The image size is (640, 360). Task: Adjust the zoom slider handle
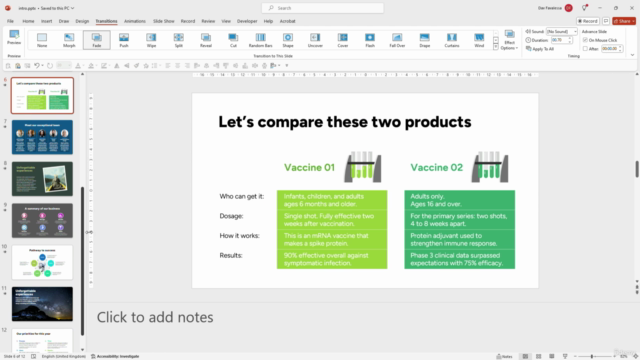[x=591, y=356]
